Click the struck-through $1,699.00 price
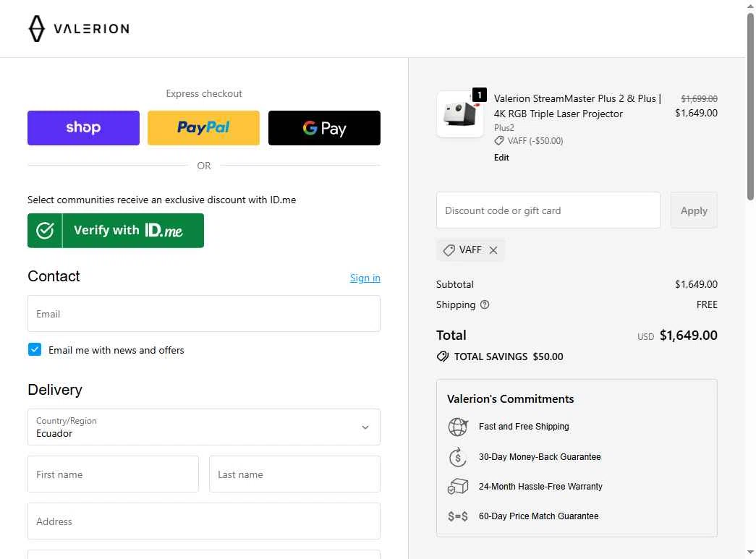This screenshot has height=559, width=756. pyautogui.click(x=699, y=99)
